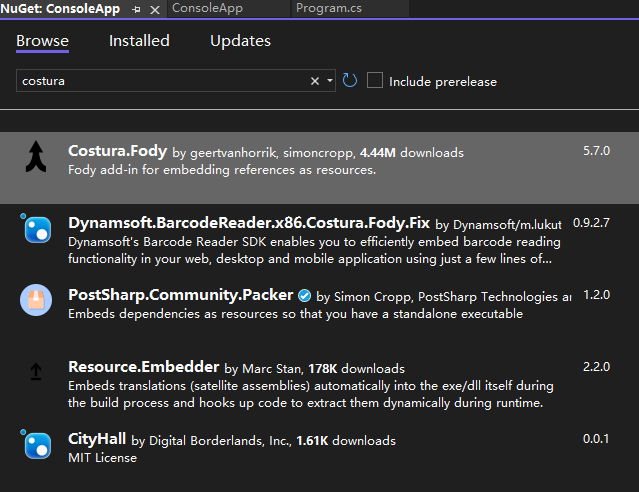Click version 0.0.1 of CityHall

pos(596,439)
